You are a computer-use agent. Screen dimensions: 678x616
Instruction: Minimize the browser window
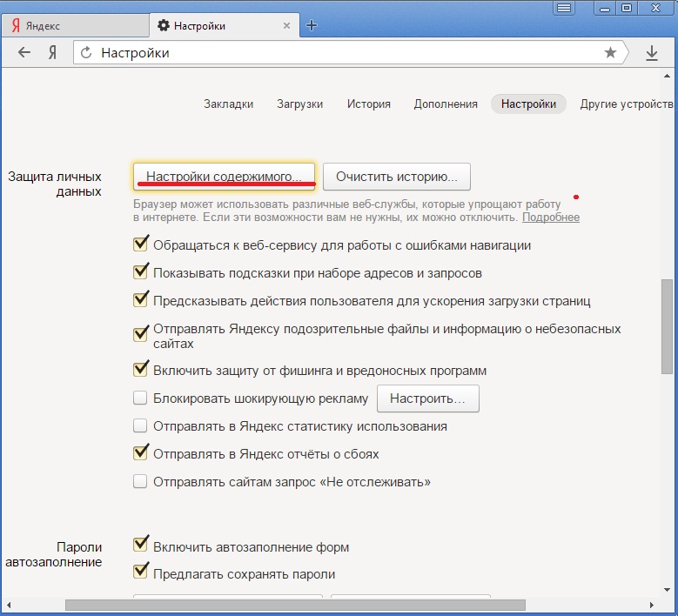tap(605, 8)
